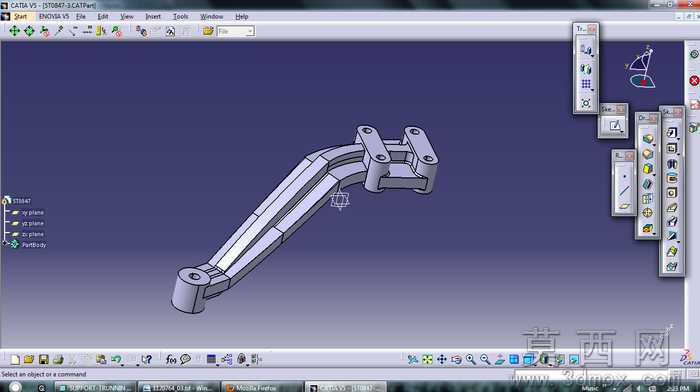Viewport: 700px width, 392px height.
Task: Start the Sketcher tool
Action: point(615,125)
